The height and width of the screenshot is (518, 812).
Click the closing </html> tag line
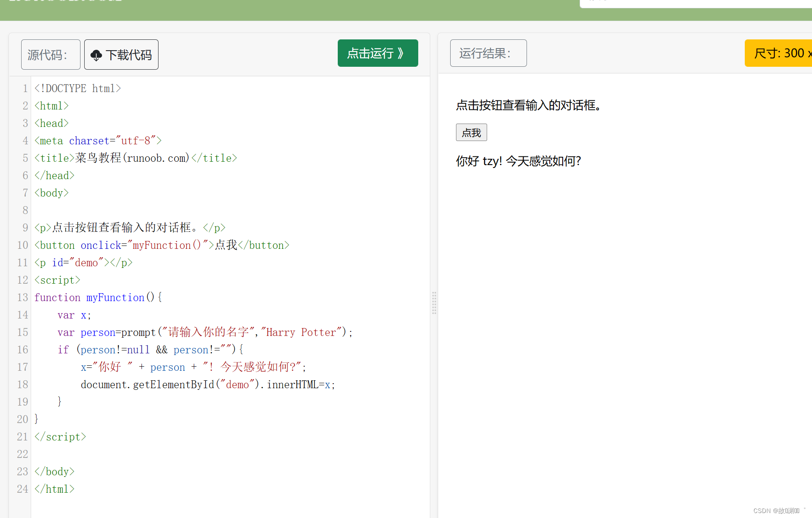54,489
